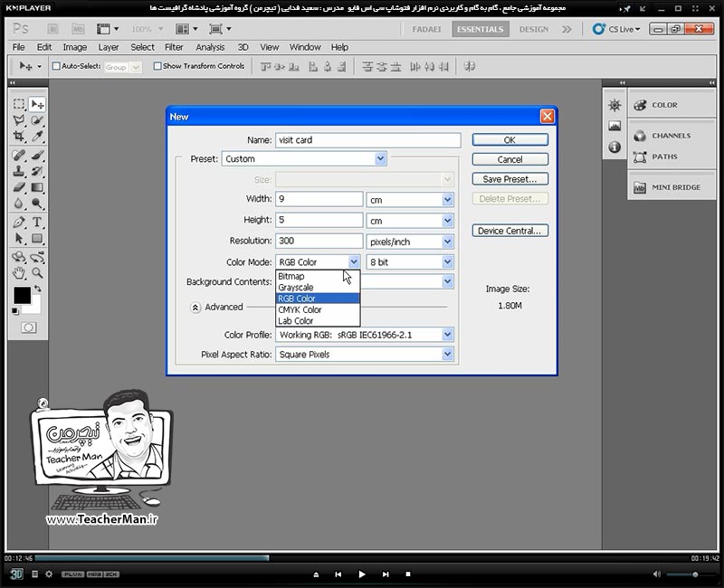This screenshot has width=724, height=588.
Task: Select the Path Selection tool
Action: pyautogui.click(x=19, y=239)
